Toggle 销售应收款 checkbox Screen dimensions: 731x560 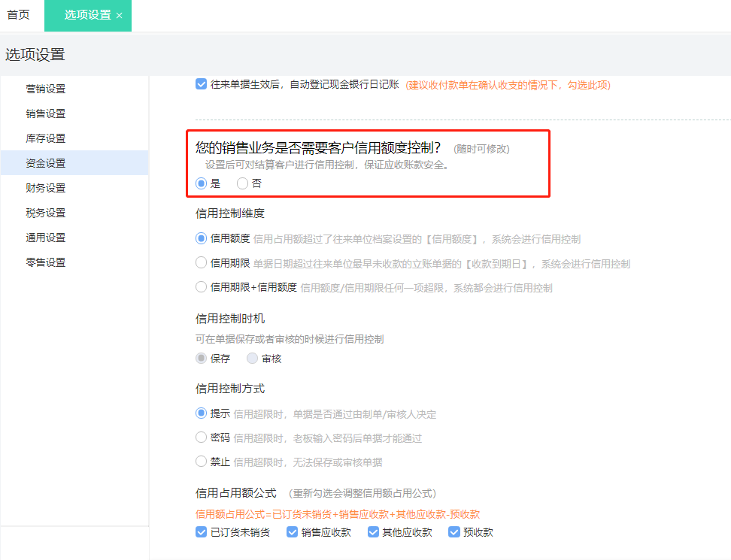click(293, 532)
